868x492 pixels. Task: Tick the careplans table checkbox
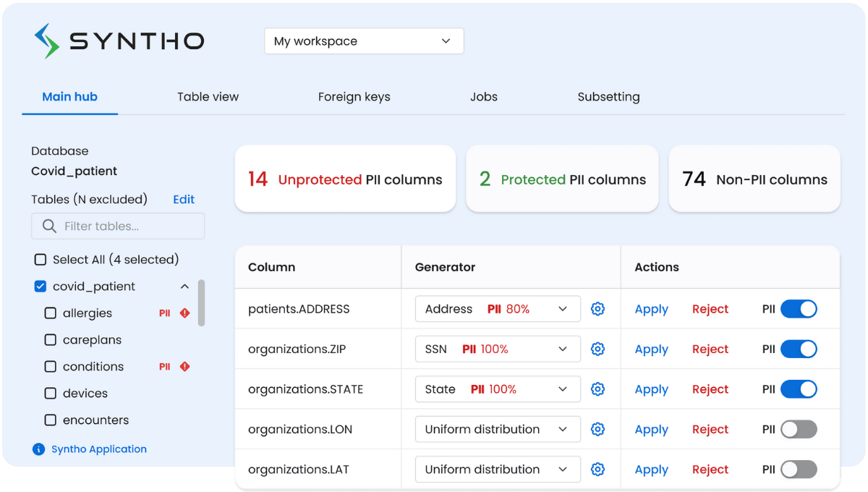(51, 340)
